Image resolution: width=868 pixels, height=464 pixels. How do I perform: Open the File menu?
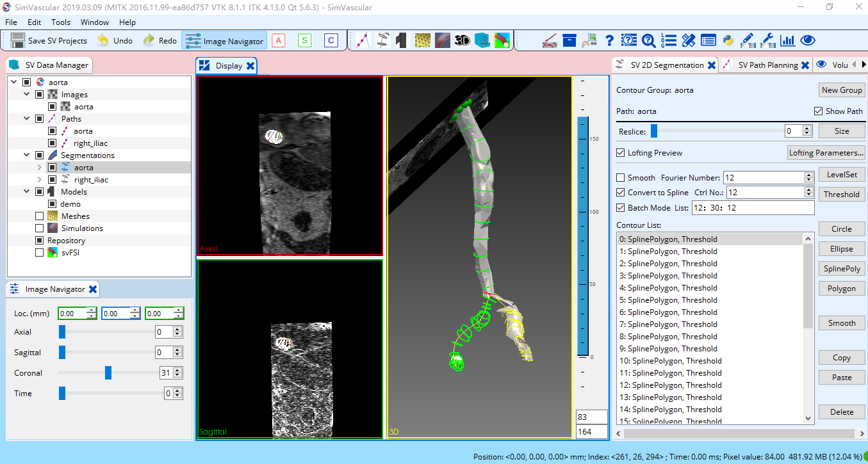(x=12, y=22)
